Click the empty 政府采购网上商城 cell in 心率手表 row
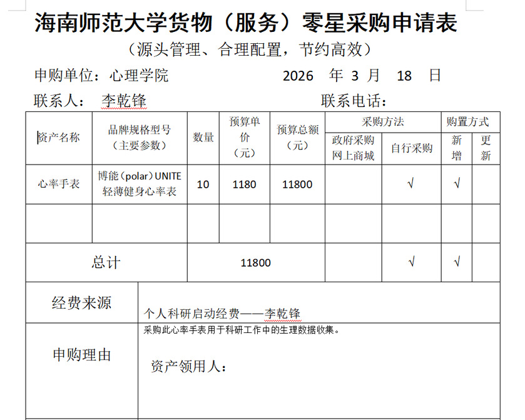The width and height of the screenshot is (525, 420). tap(353, 184)
